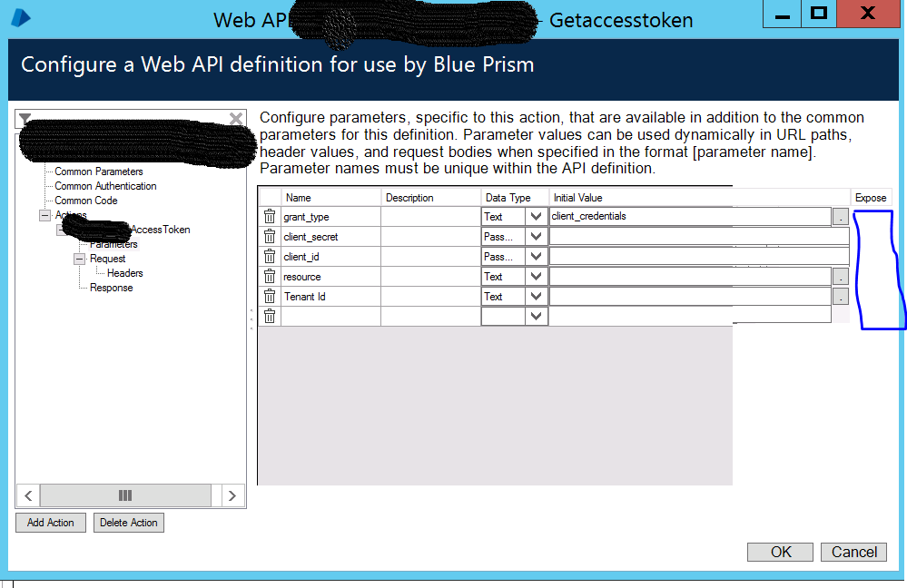Click the tree horizontal scrollbar thumb

coord(125,495)
